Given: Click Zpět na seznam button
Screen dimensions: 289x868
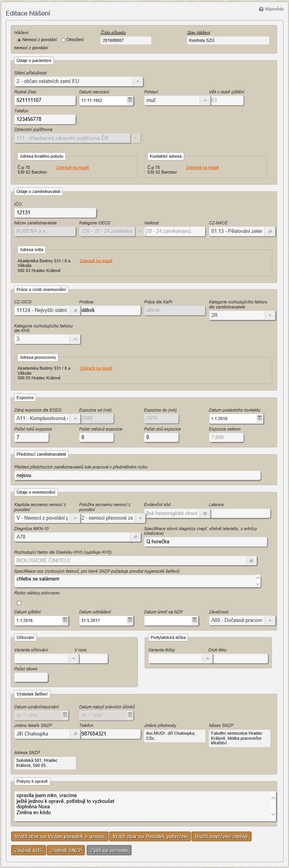Looking at the screenshot, I should [109, 850].
